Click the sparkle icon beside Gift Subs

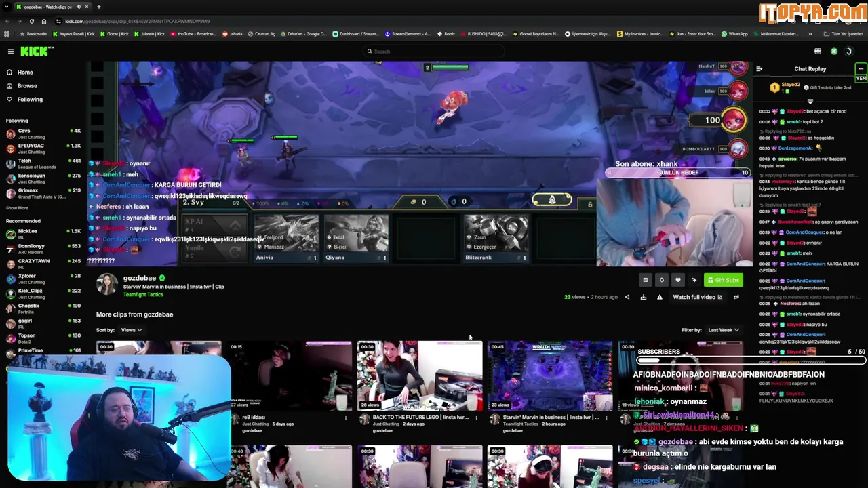point(694,280)
